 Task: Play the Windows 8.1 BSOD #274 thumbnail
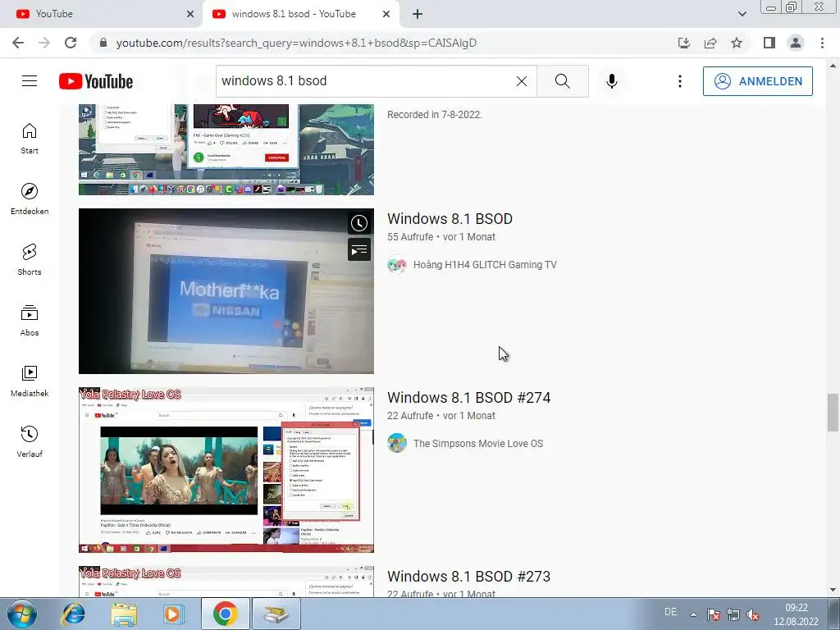click(x=226, y=470)
